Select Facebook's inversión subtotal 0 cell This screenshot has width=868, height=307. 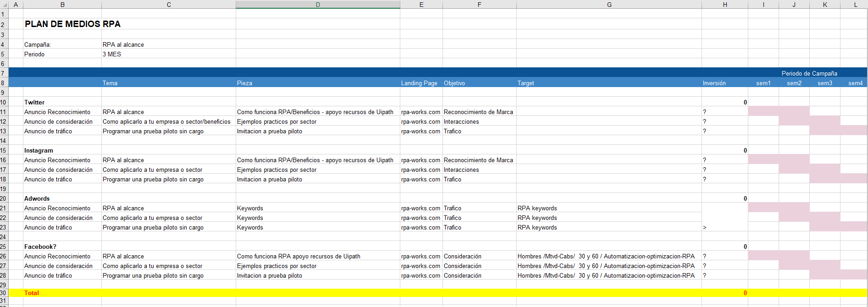pos(725,247)
